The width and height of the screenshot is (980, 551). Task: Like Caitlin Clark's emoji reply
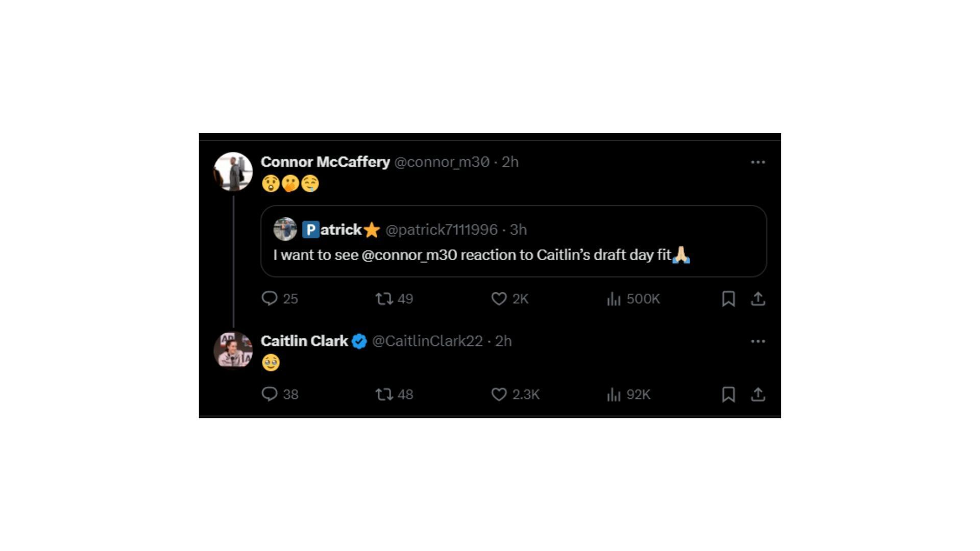tap(499, 394)
